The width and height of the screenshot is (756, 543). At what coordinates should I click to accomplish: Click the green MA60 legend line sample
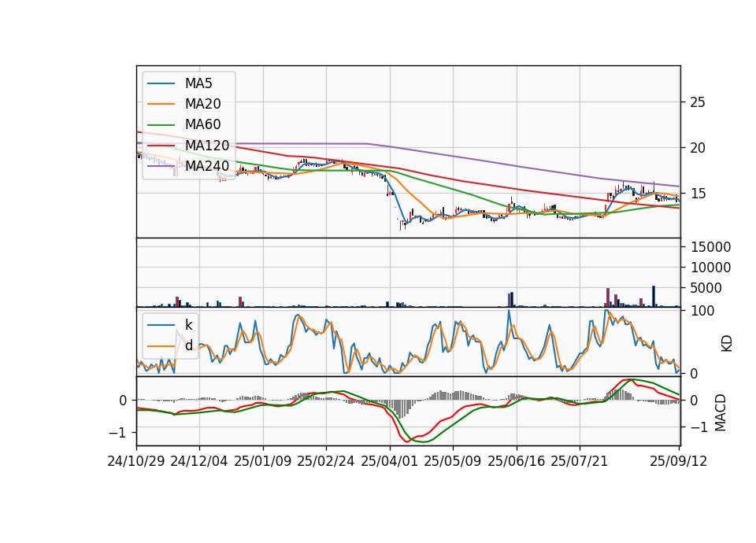click(x=161, y=125)
